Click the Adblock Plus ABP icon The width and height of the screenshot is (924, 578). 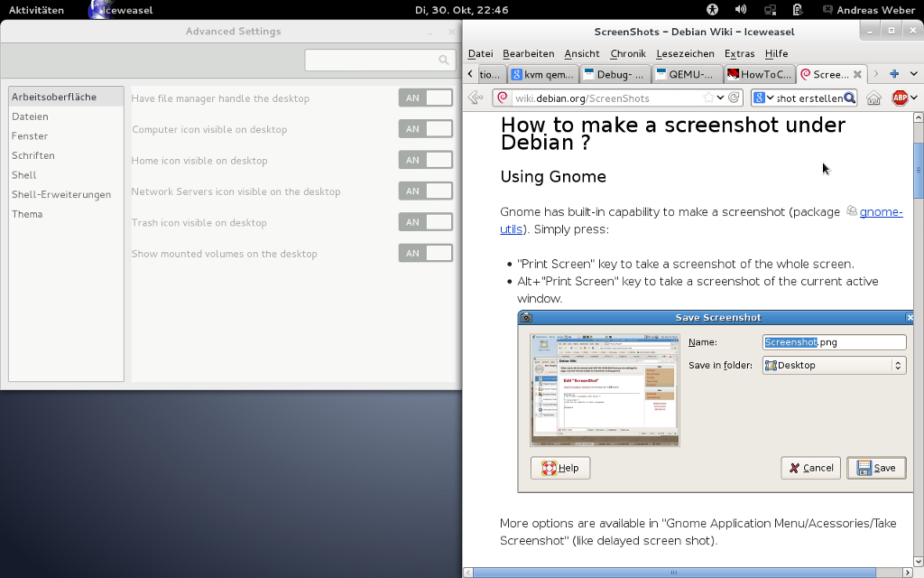[x=900, y=98]
